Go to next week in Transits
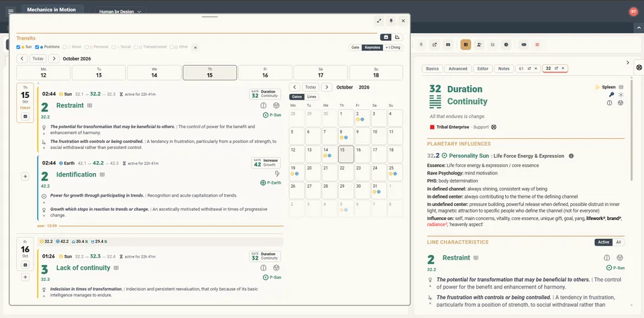Viewport: 644px width, 318px height. 54,59
